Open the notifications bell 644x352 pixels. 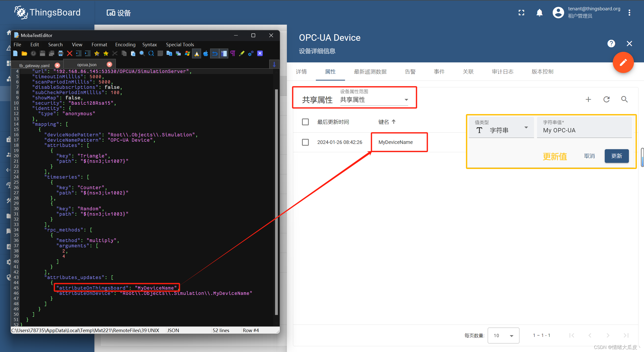539,13
